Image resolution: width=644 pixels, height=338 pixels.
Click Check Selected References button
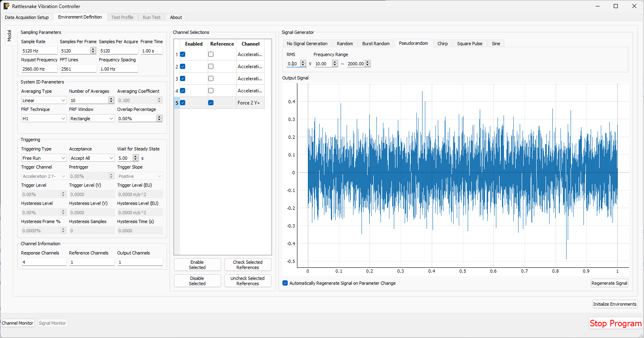pyautogui.click(x=248, y=265)
